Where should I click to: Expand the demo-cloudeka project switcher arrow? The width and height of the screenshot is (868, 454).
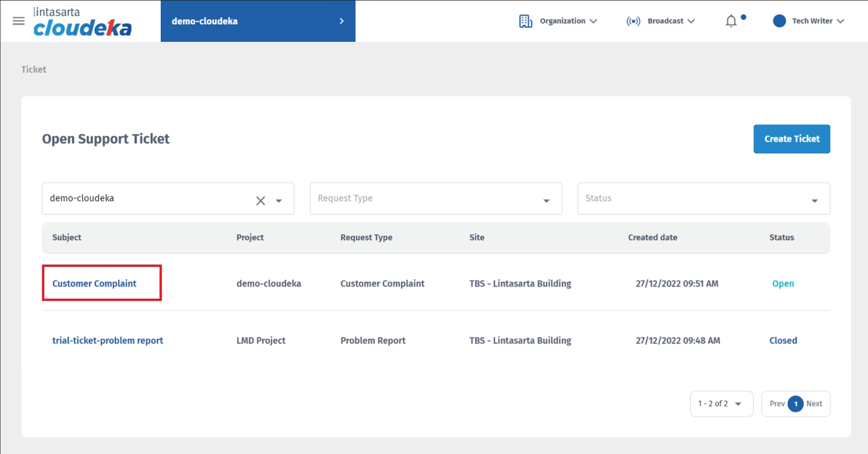click(341, 21)
